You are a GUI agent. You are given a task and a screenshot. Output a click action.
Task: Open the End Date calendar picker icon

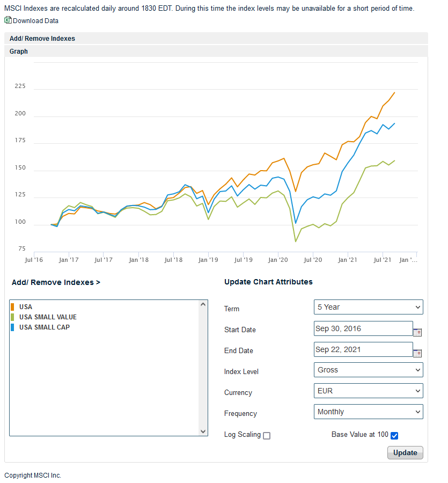tap(417, 353)
